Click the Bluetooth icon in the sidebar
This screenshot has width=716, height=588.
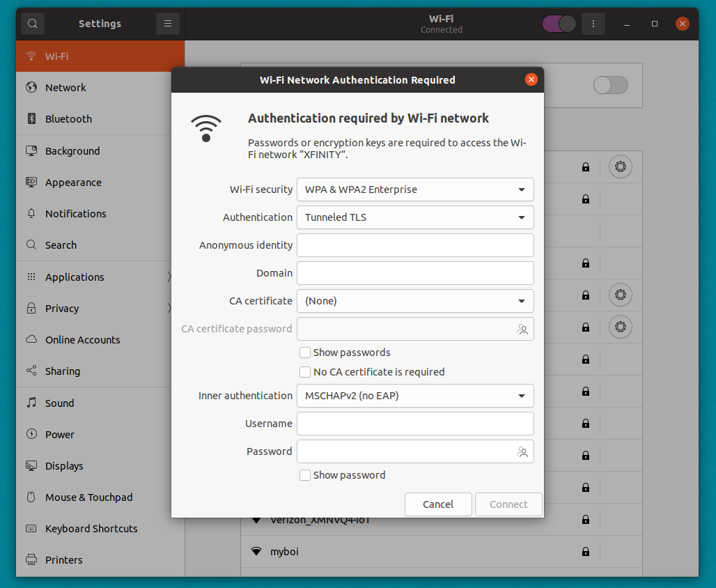pyautogui.click(x=31, y=119)
